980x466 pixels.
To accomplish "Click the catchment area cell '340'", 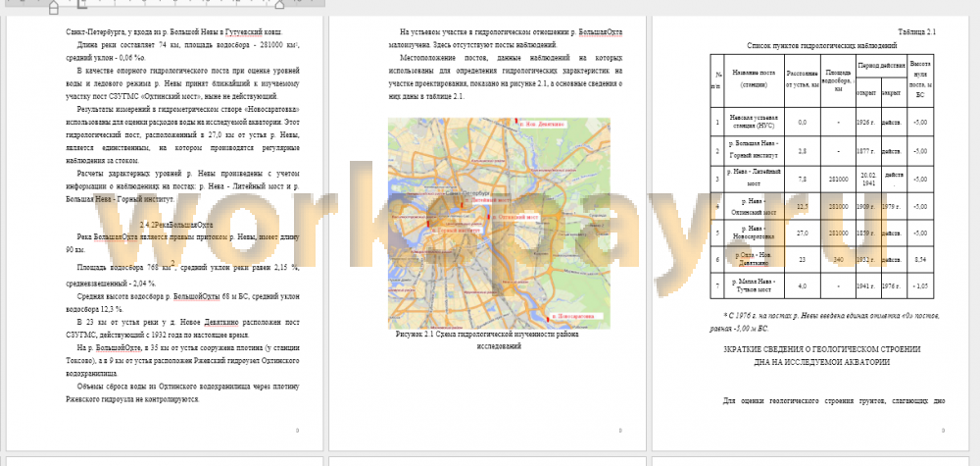I will click(x=838, y=260).
